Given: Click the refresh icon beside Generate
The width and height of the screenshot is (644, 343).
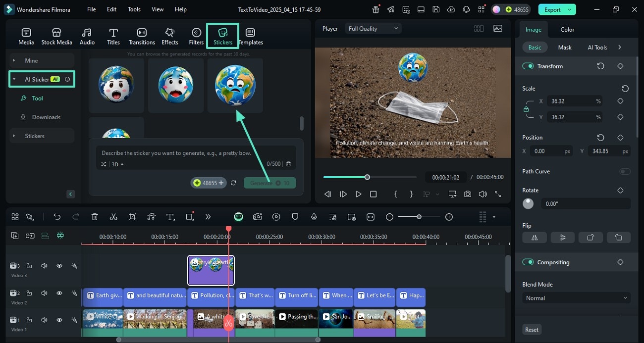Looking at the screenshot, I should (233, 183).
